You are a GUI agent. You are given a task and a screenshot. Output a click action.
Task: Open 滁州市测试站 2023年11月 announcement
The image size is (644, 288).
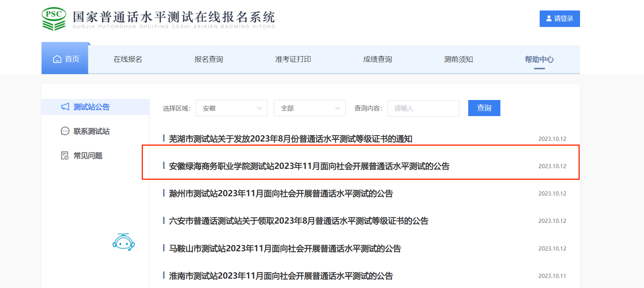(281, 194)
